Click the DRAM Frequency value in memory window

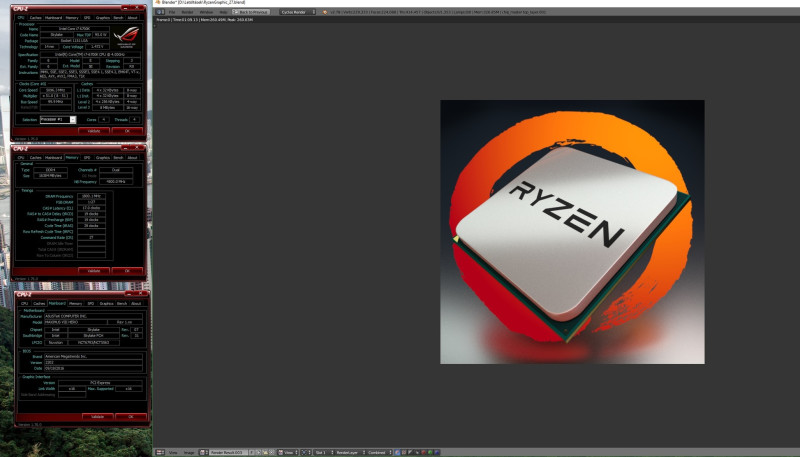pos(91,196)
